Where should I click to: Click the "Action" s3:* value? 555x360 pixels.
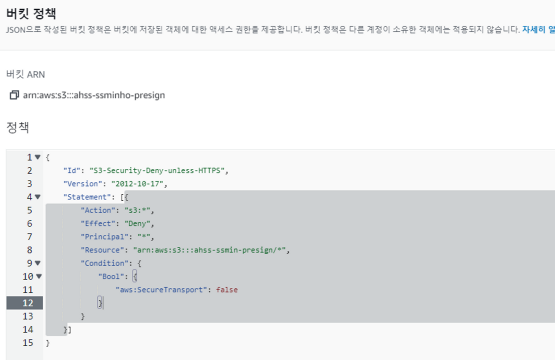[137, 210]
